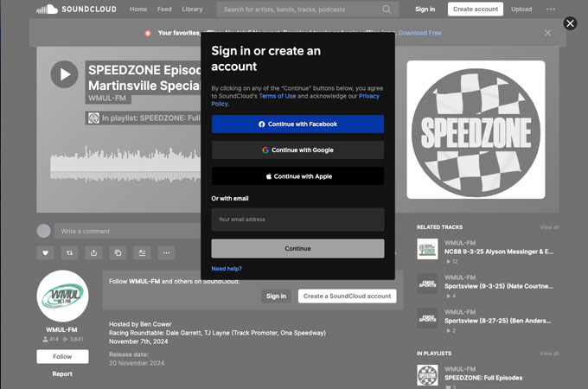
Task: Click the share icon
Action: point(93,253)
